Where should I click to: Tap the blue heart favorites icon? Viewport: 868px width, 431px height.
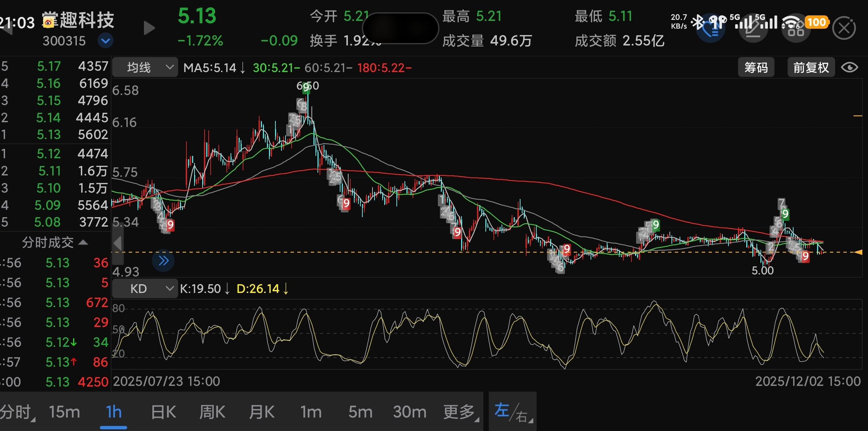[710, 29]
